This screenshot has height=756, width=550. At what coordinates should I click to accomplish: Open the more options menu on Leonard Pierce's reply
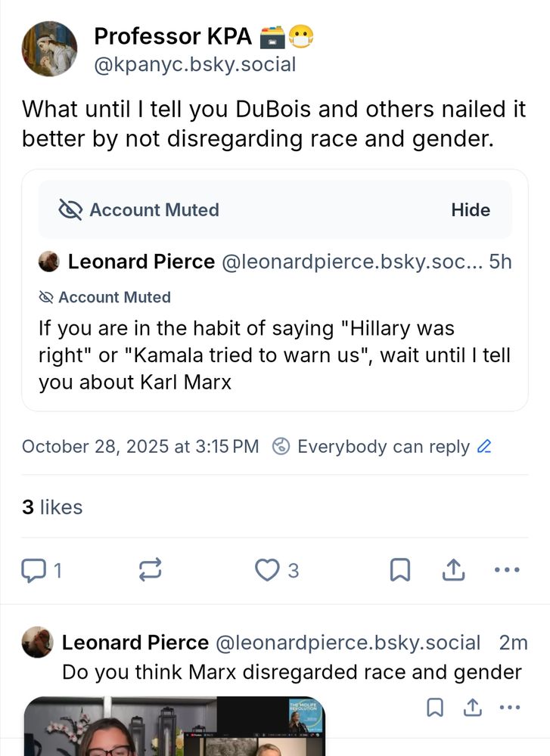(x=509, y=707)
